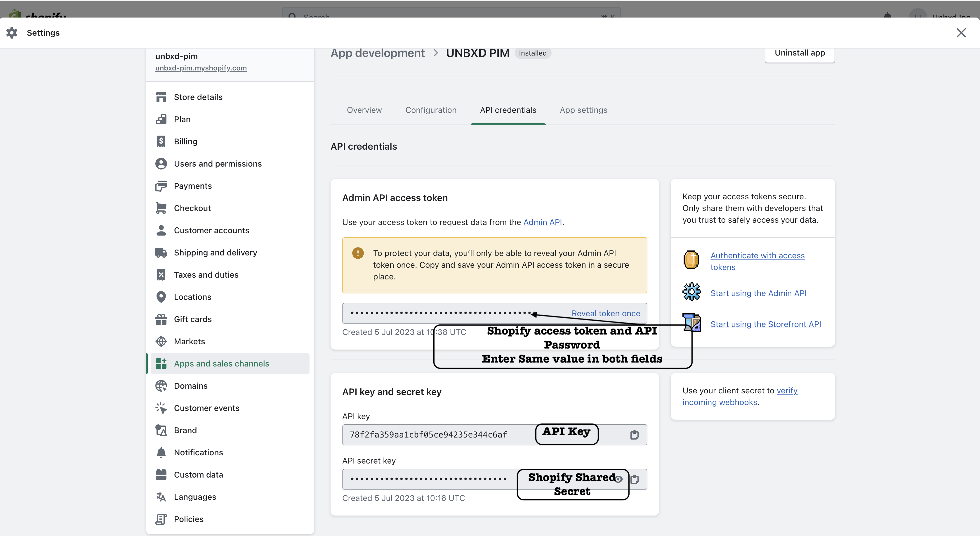Viewport: 980px width, 536px height.
Task: Click the masked Admin API access token field
Action: coord(494,313)
